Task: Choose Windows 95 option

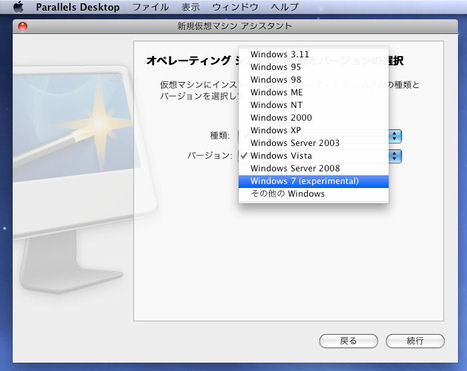Action: (x=314, y=67)
